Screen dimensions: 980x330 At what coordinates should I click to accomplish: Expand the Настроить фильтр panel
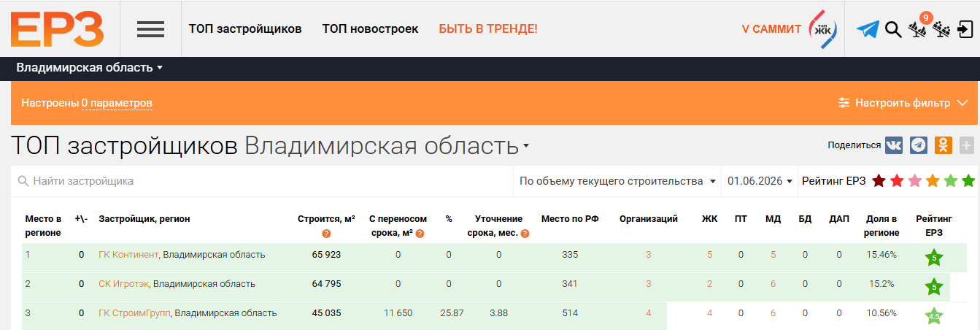click(903, 103)
